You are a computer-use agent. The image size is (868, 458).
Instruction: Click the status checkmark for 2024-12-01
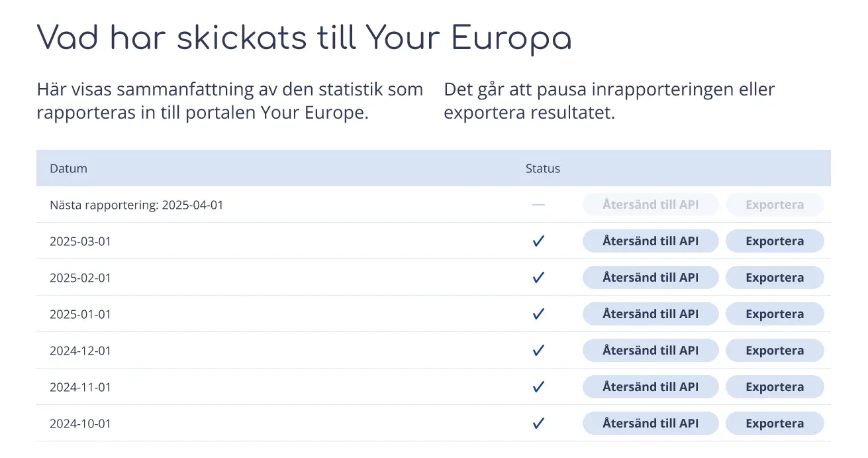tap(538, 350)
